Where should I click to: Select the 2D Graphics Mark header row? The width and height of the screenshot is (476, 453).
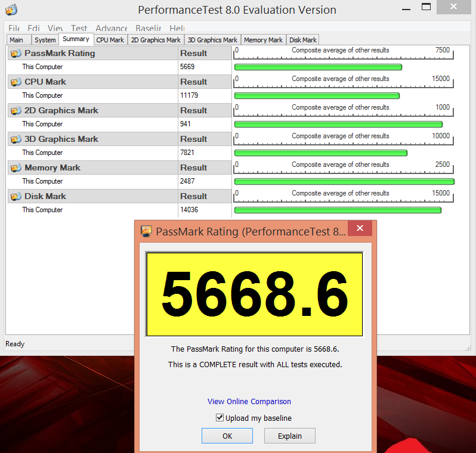tap(120, 110)
